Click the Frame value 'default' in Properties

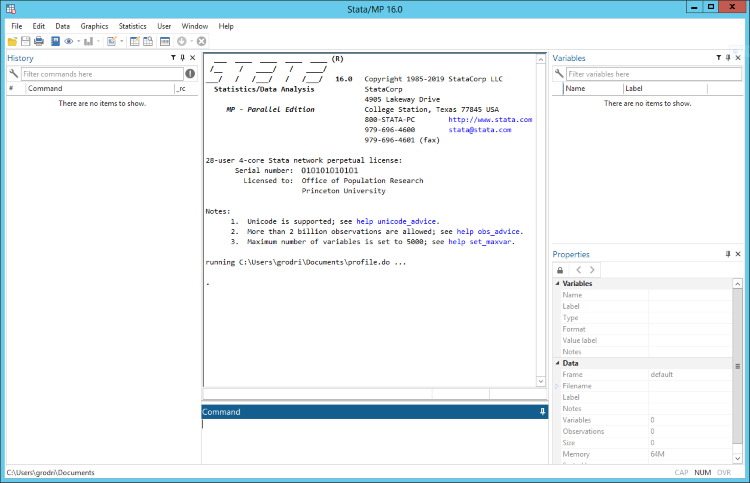(x=662, y=374)
